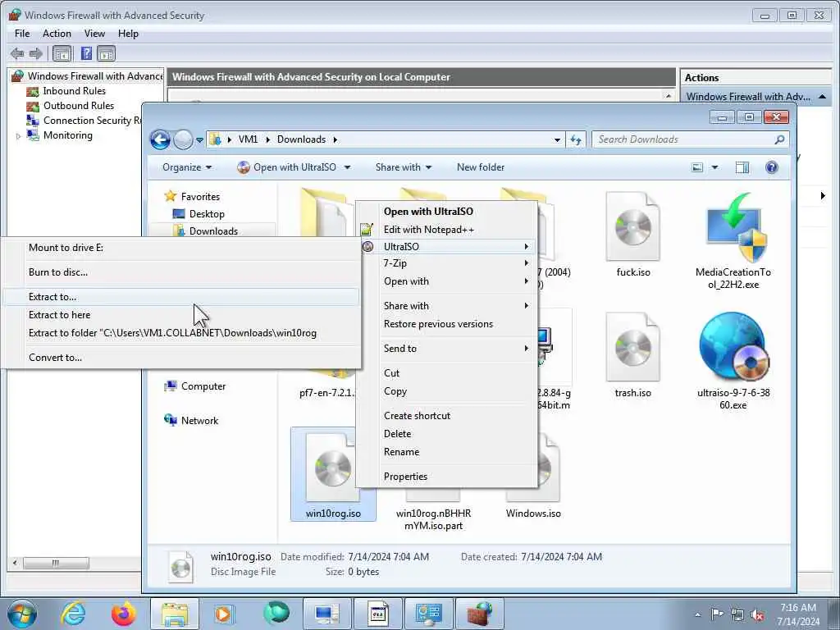Viewport: 840px width, 630px height.
Task: Click VM1 in address breadcrumb
Action: pyautogui.click(x=248, y=139)
